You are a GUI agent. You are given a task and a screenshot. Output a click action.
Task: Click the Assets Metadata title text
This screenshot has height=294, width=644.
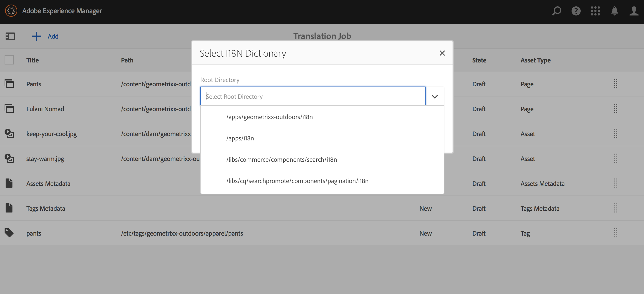point(48,184)
